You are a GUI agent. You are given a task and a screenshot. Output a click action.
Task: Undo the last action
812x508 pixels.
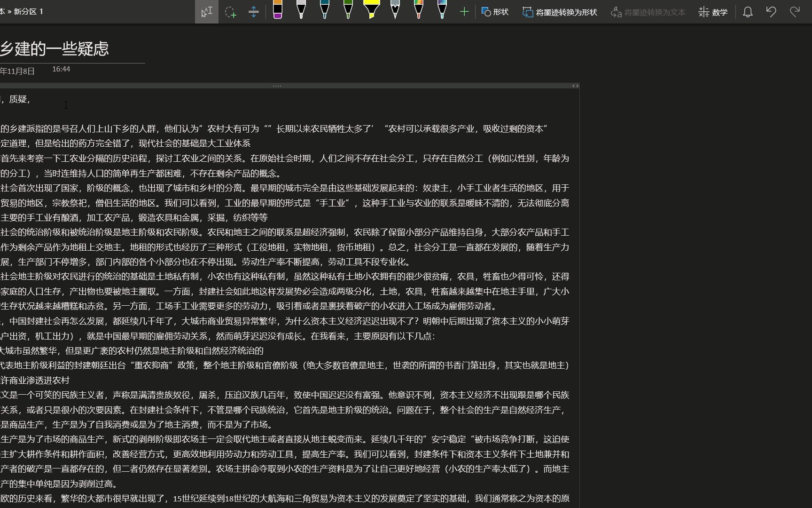pos(771,12)
